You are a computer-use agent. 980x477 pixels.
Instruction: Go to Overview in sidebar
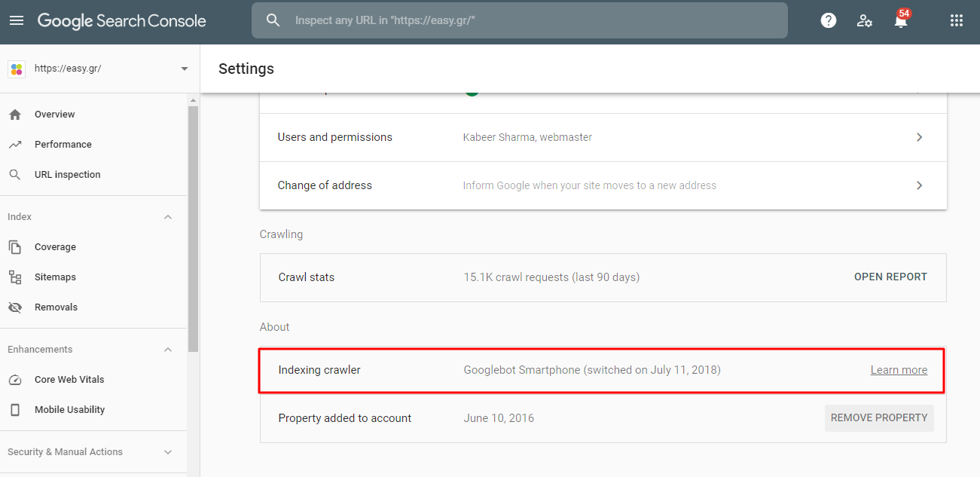55,115
